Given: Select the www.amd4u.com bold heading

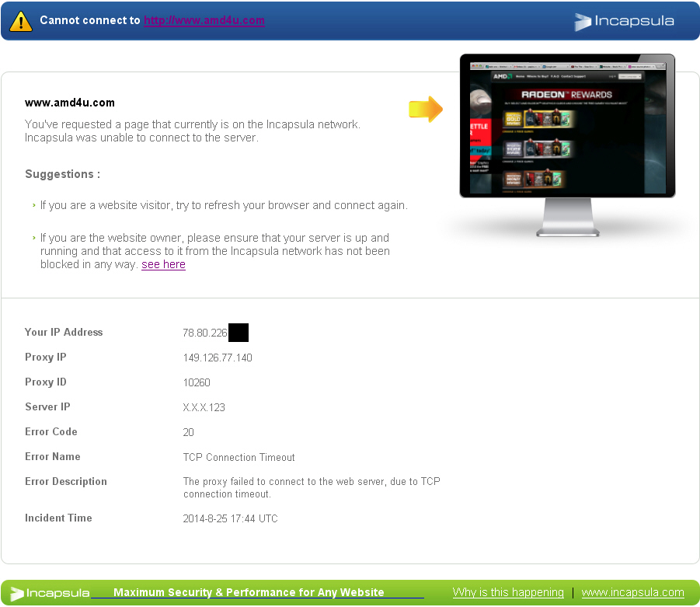Looking at the screenshot, I should pyautogui.click(x=70, y=103).
